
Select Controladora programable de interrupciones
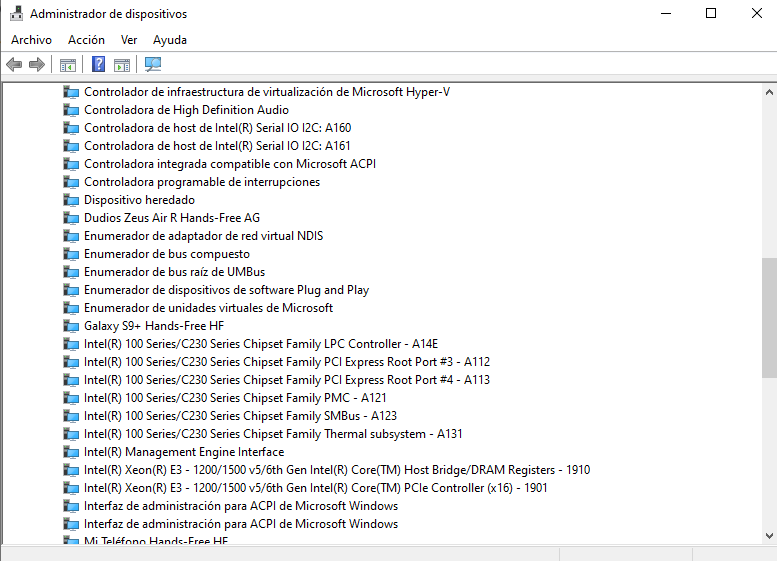click(202, 182)
